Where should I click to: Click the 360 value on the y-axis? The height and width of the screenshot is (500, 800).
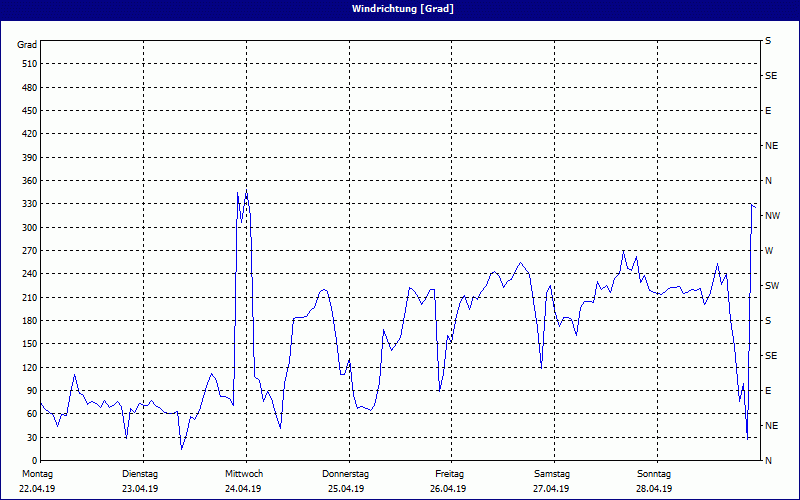[28, 181]
